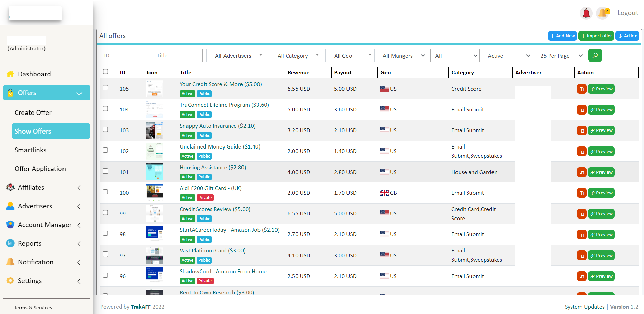This screenshot has width=644, height=314.
Task: Open thumbnail icon of Housing Assistance offer
Action: (x=155, y=172)
